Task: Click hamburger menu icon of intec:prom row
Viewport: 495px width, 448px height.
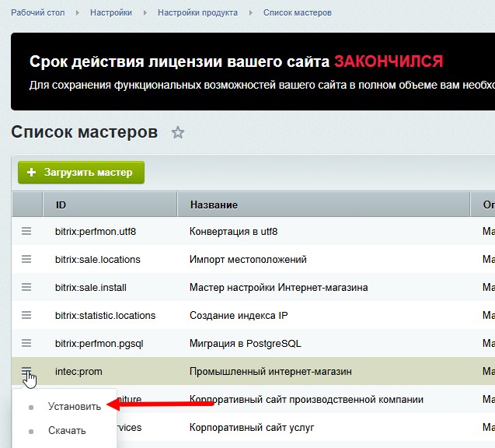Action: coord(26,371)
